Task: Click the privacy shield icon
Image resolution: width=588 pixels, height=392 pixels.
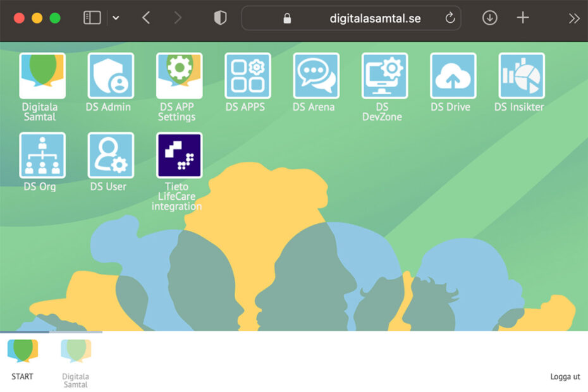Action: coord(220,18)
